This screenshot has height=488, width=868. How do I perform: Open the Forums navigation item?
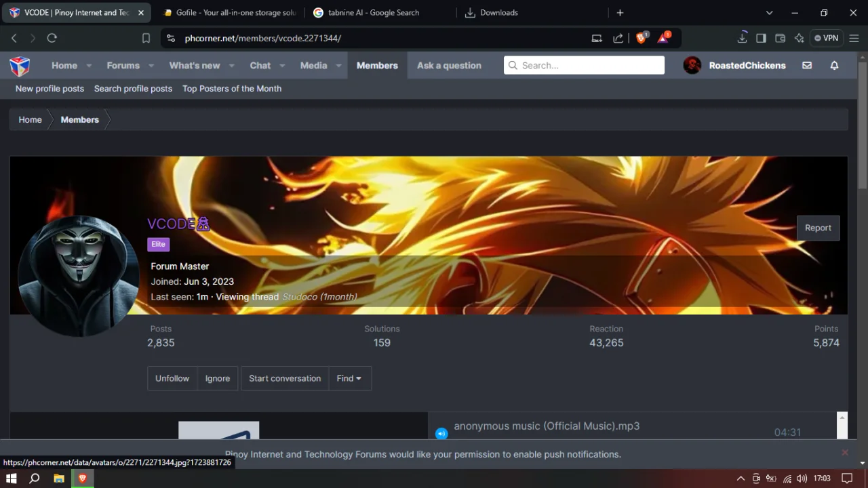point(123,66)
